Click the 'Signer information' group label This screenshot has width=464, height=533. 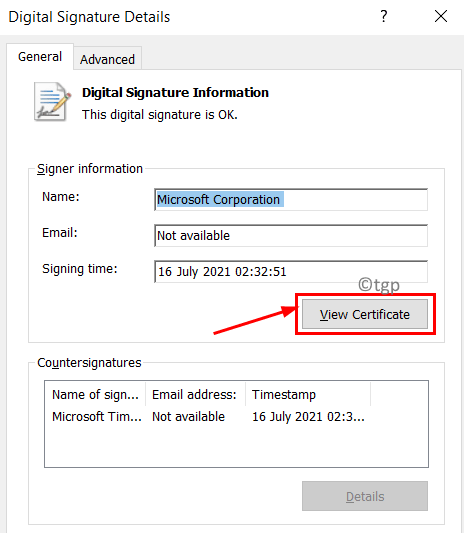pos(90,169)
